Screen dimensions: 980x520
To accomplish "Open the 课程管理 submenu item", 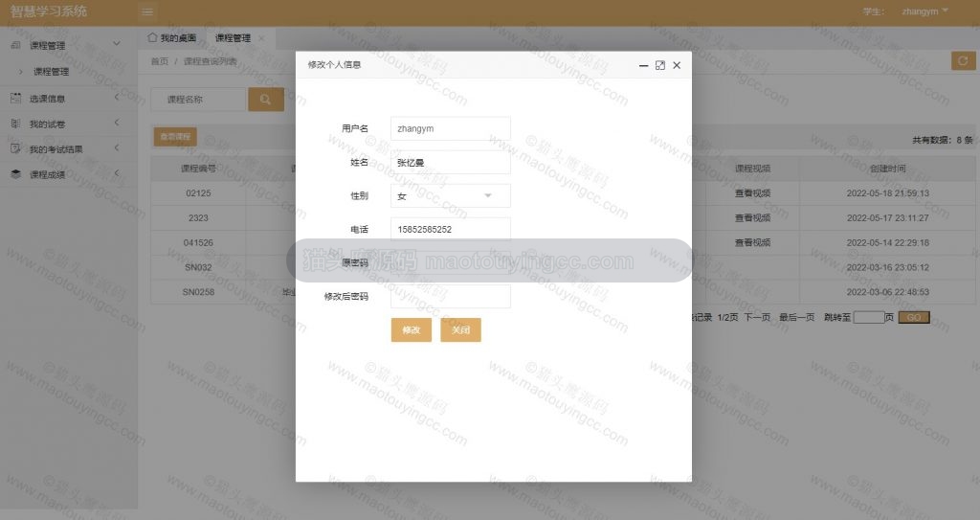I will coord(52,72).
